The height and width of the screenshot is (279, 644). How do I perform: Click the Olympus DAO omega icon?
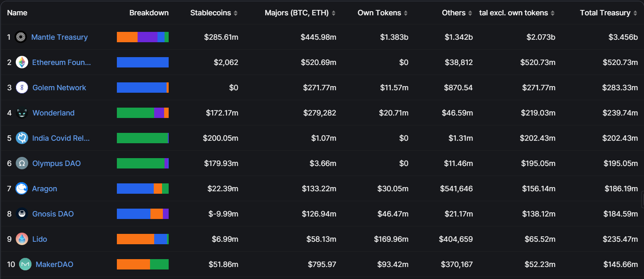[x=22, y=164]
